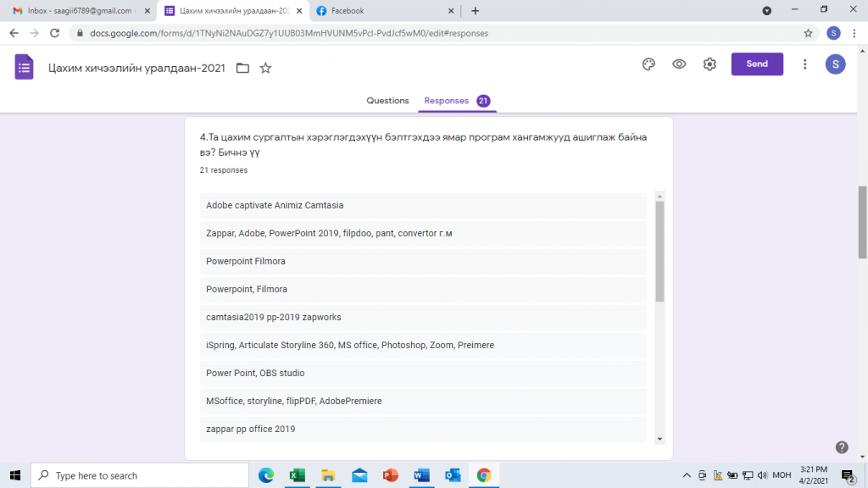
Task: Open the taskbar clock and date
Action: [x=814, y=475]
